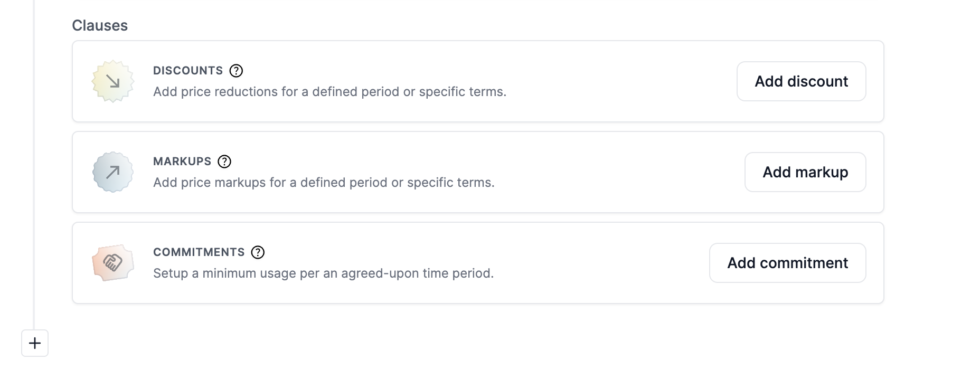980x379 pixels.
Task: Click blank area inside the Discounts card
Action: 607,81
